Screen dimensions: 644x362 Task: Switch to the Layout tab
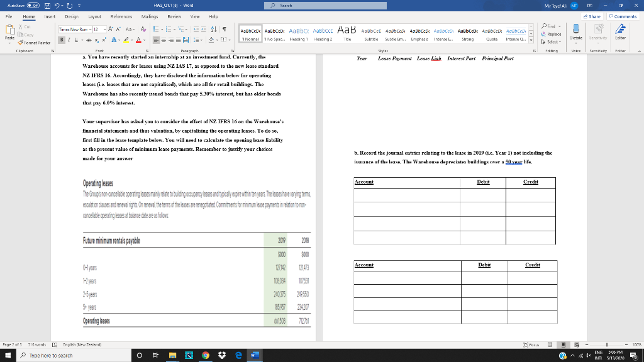click(94, 16)
